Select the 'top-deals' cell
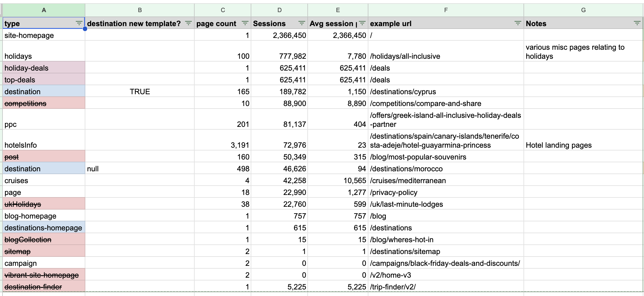 pyautogui.click(x=44, y=80)
